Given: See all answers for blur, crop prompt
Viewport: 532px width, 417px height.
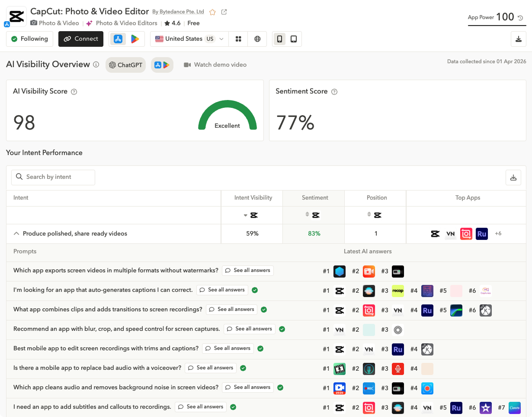Looking at the screenshot, I should tap(250, 329).
